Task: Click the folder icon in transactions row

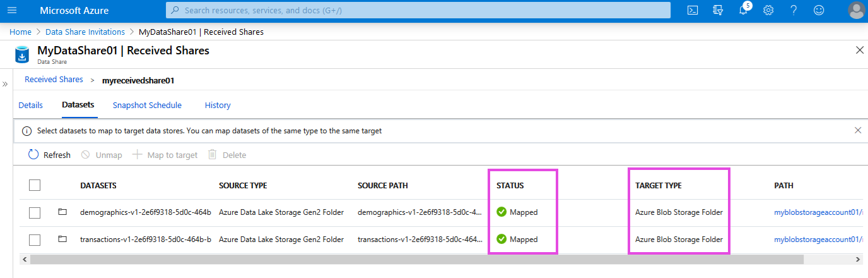Action: 62,239
